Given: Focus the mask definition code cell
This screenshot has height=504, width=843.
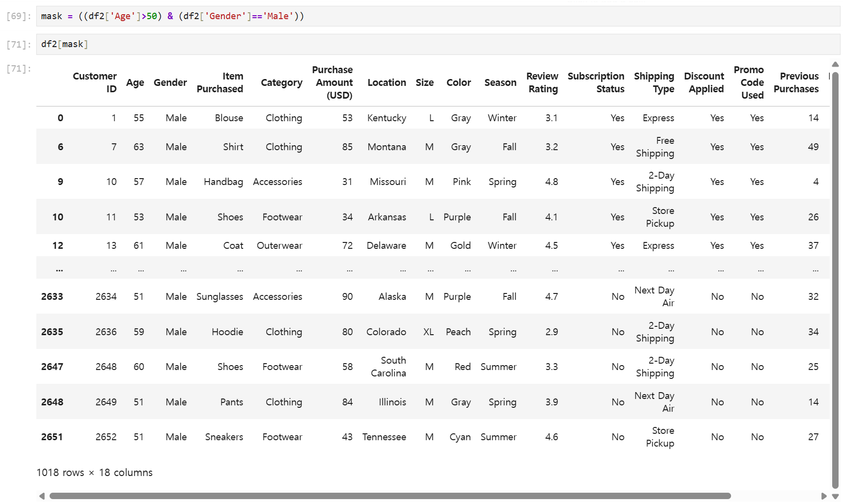Looking at the screenshot, I should tap(438, 16).
